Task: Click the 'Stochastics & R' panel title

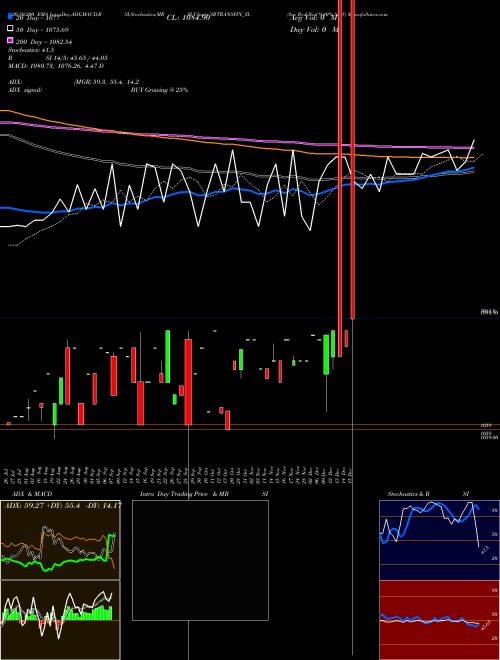Action: (x=408, y=494)
